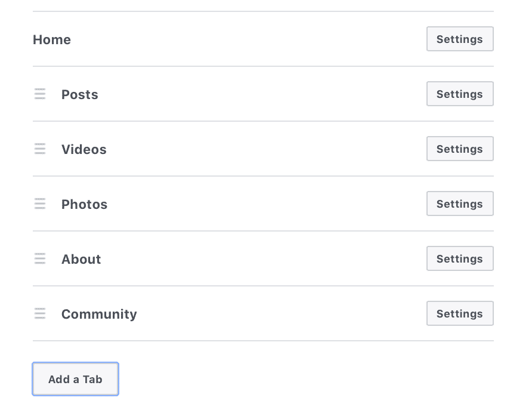Click empty space in the Videos row
The image size is (532, 407).
(x=268, y=149)
